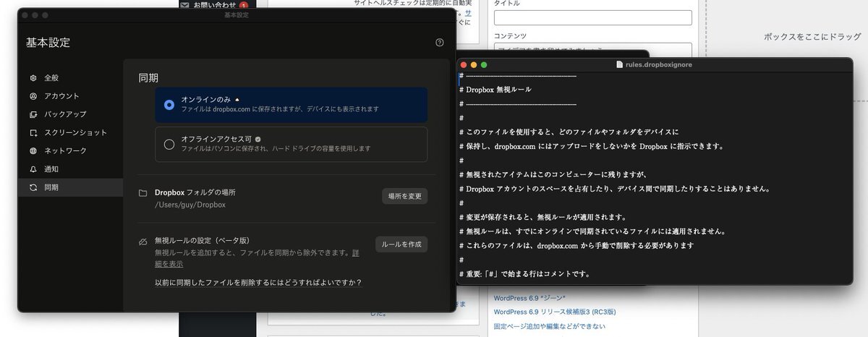The height and width of the screenshot is (337, 868).
Task: Open the 同期 settings tab
Action: [x=51, y=187]
